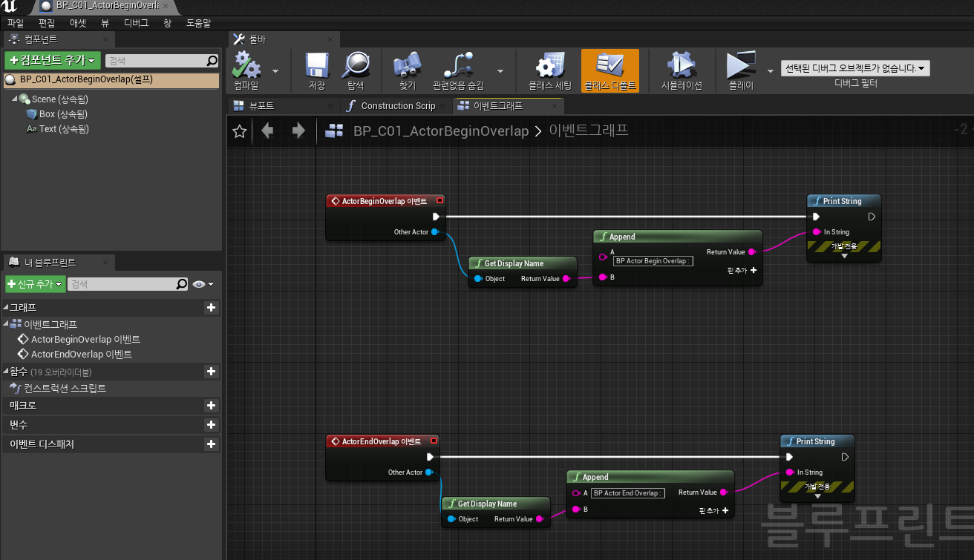Open the File (파일) menu

pos(15,23)
